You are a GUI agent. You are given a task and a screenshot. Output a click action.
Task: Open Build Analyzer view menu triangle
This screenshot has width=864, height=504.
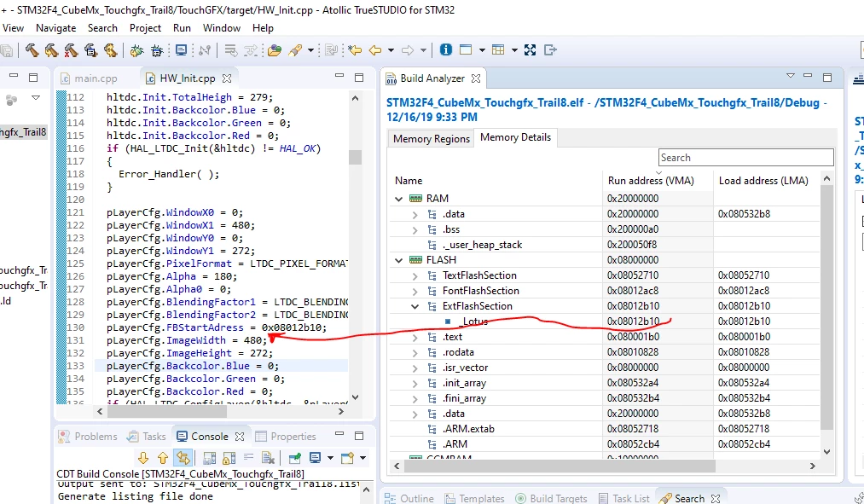790,76
